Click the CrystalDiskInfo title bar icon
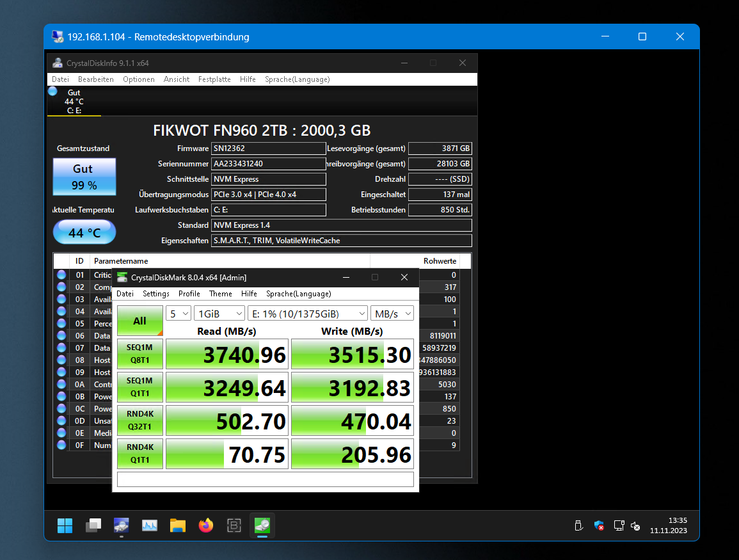The image size is (739, 560). [x=58, y=63]
